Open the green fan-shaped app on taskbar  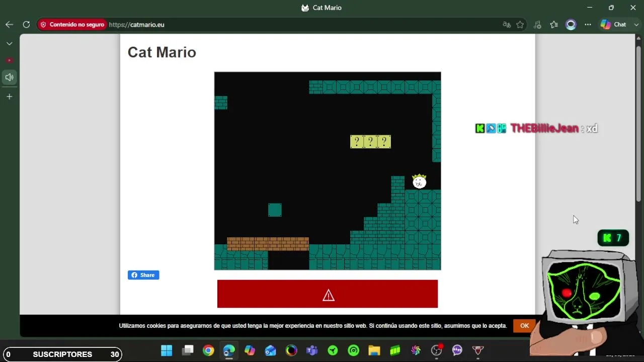point(333,350)
